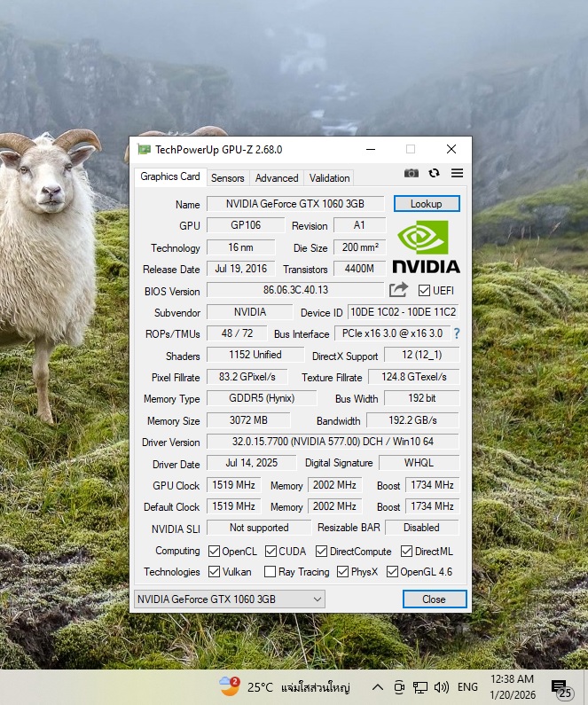The height and width of the screenshot is (705, 588).
Task: Open the Validation tab
Action: point(329,177)
